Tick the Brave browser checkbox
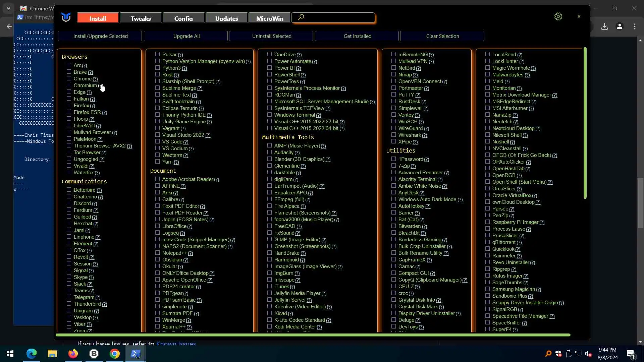This screenshot has height=362, width=644. 69,72
